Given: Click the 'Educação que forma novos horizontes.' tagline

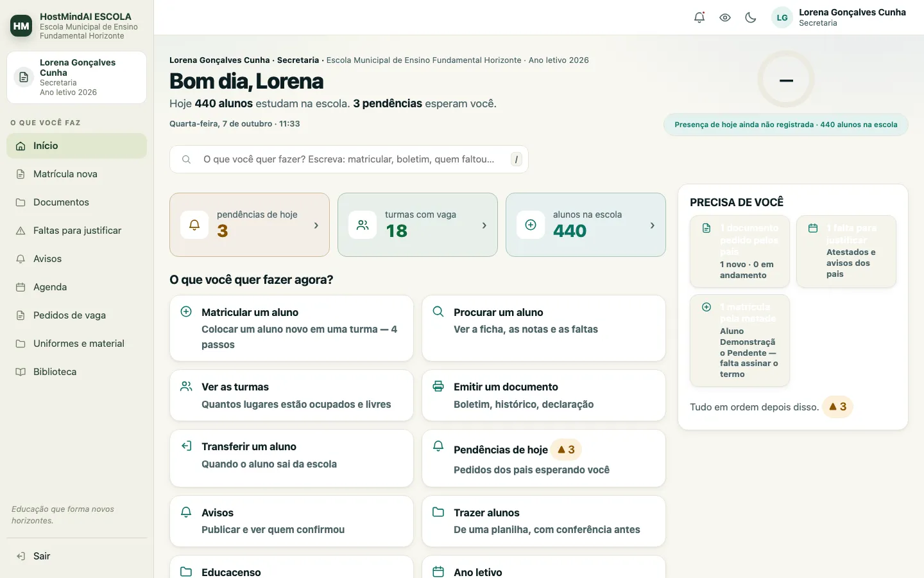Looking at the screenshot, I should [63, 515].
